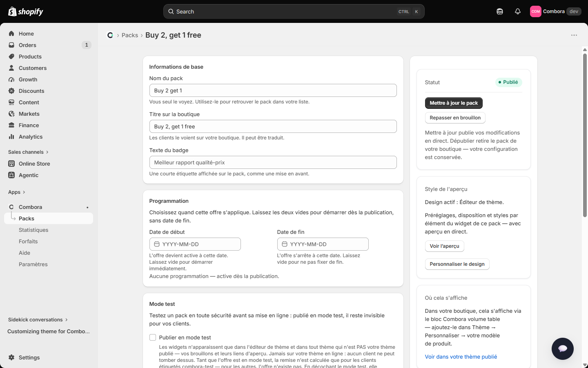Image resolution: width=588 pixels, height=368 pixels.
Task: Click the Home icon in sidebar
Action: pos(11,34)
